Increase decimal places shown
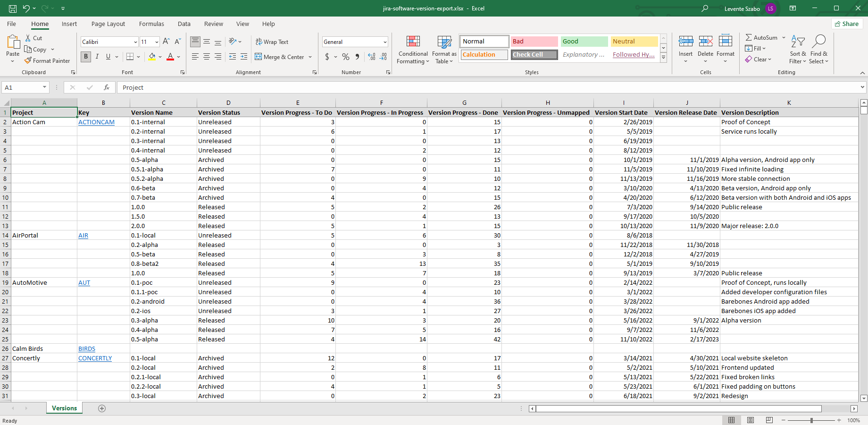Image resolution: width=868 pixels, height=425 pixels. 371,57
